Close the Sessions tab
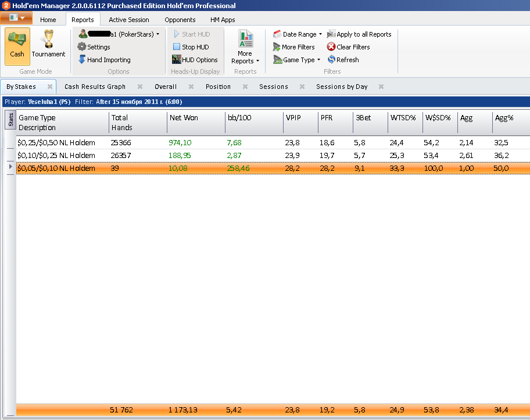 coord(302,87)
